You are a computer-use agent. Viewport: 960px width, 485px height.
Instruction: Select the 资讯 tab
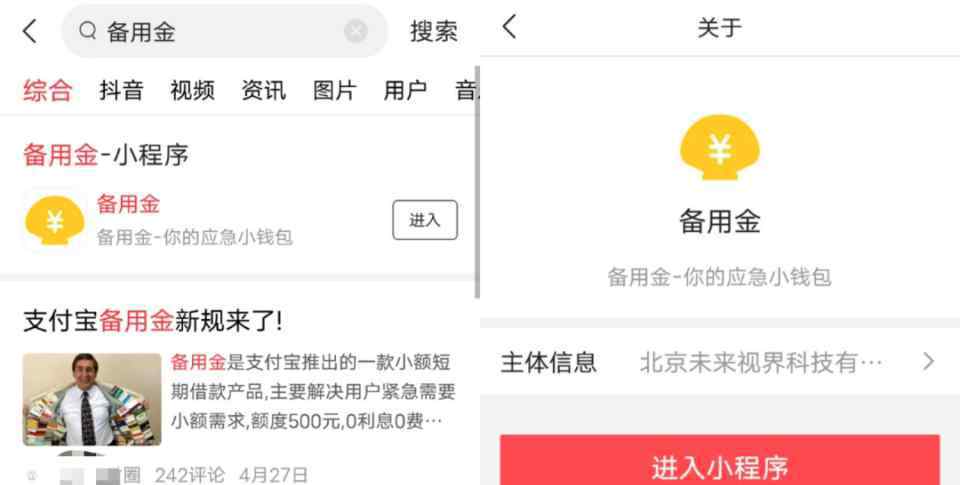pyautogui.click(x=263, y=91)
